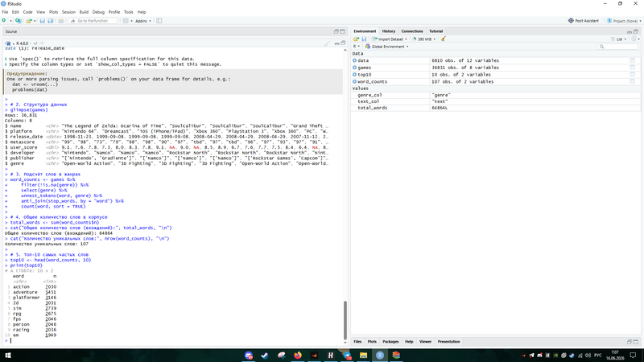The image size is (644, 362).
Task: Maximize the Environment pane
Action: [x=636, y=31]
